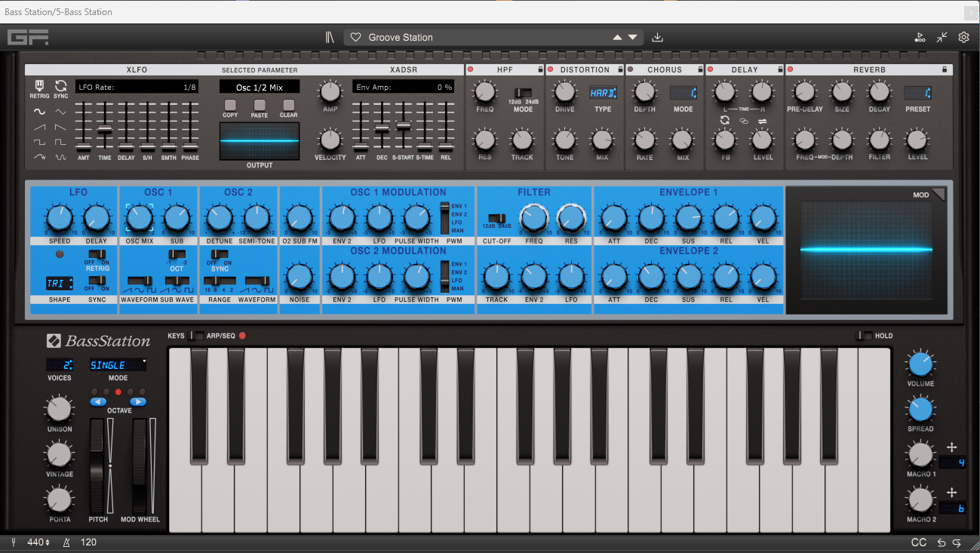Enable the Chorus power LED
Screen dimensions: 980x553
pyautogui.click(x=631, y=69)
